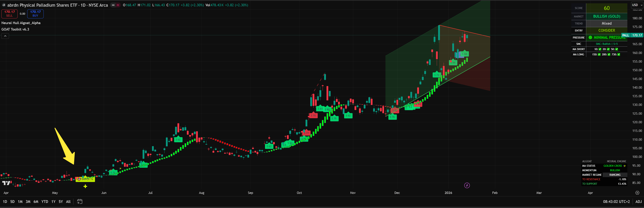Viewport: 644px width, 208px height.
Task: Select the YTD date range
Action: [x=45, y=202]
